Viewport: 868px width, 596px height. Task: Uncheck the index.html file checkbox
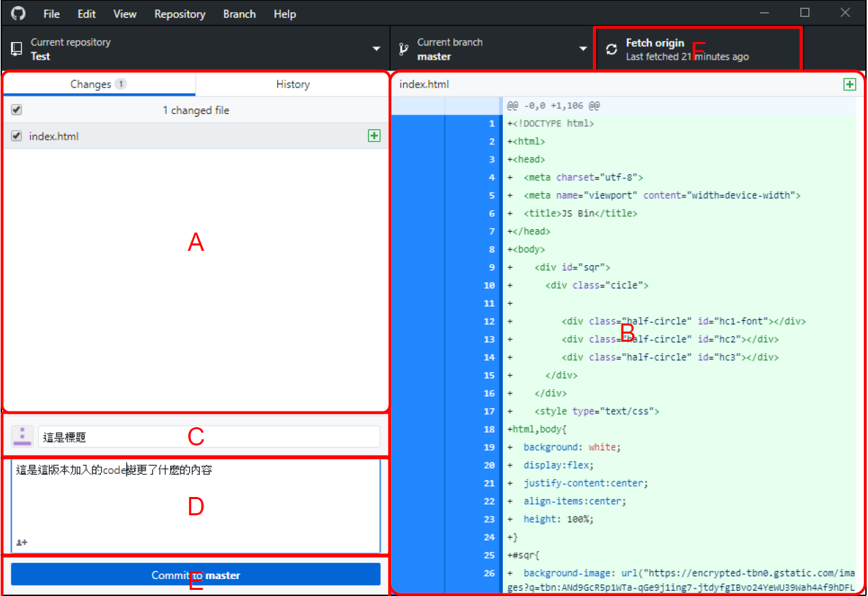[x=17, y=136]
